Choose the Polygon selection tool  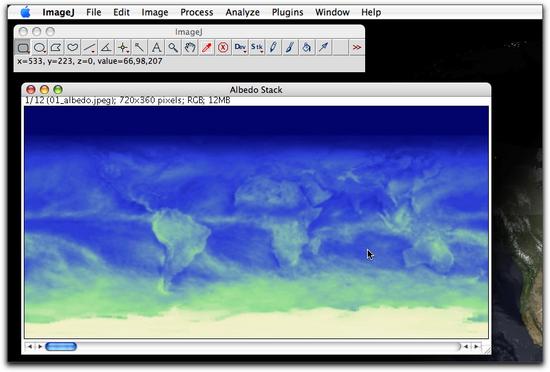click(56, 47)
